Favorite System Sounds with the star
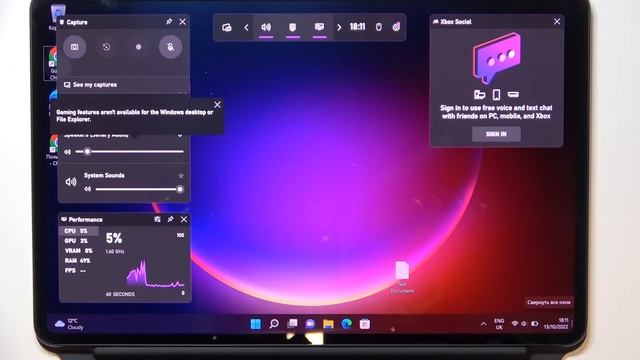Viewport: 640px width, 360px height. [x=181, y=176]
